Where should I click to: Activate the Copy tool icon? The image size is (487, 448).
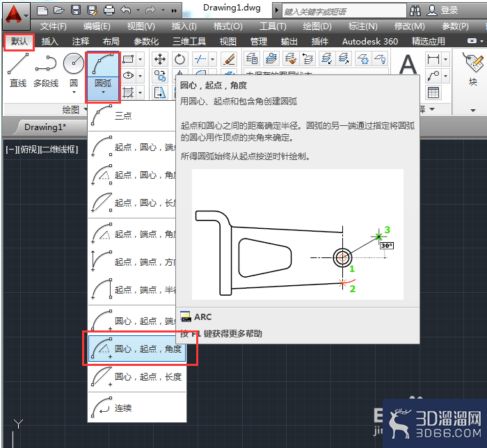tap(160, 76)
